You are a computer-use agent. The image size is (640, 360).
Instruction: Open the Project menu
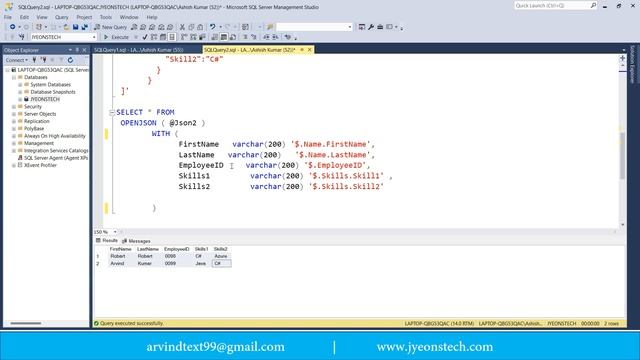[x=84, y=17]
